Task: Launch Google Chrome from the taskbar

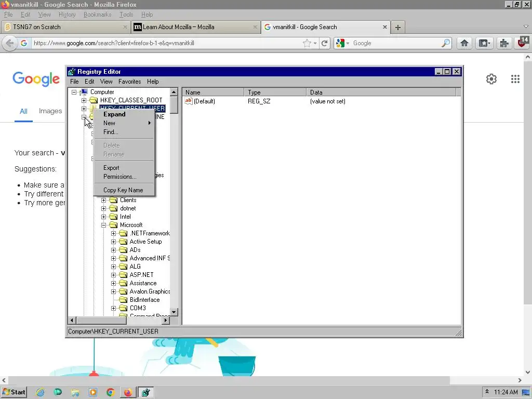Action: 110,392
